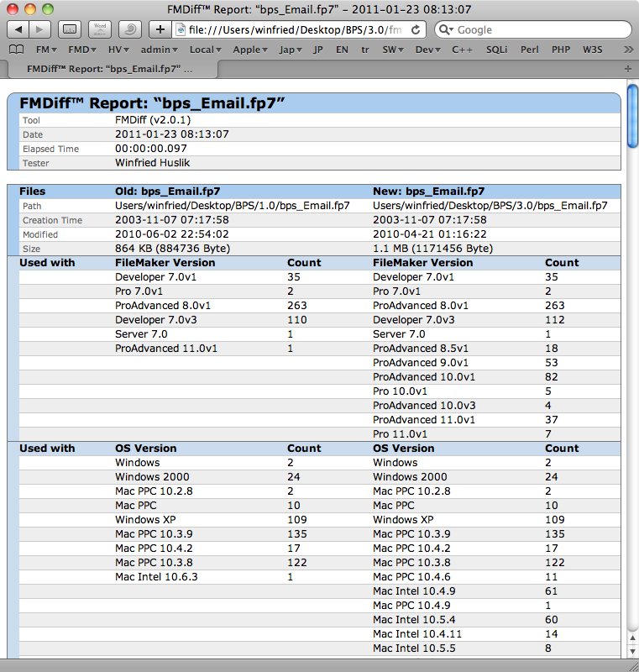This screenshot has width=639, height=672.
Task: Open the Apple bookmarks dropdown
Action: 250,50
